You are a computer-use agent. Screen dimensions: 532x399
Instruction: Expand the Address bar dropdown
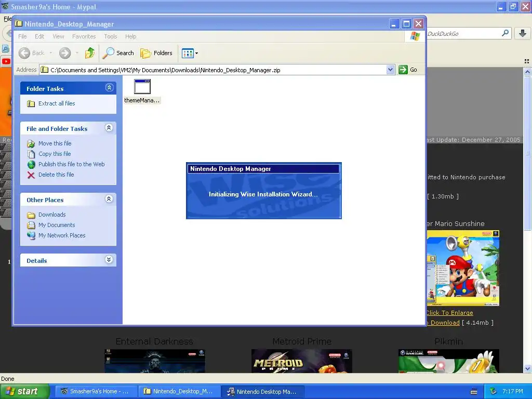(390, 70)
